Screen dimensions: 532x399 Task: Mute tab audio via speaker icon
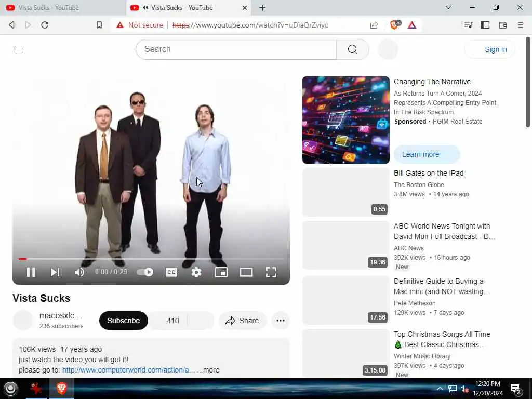(x=145, y=8)
